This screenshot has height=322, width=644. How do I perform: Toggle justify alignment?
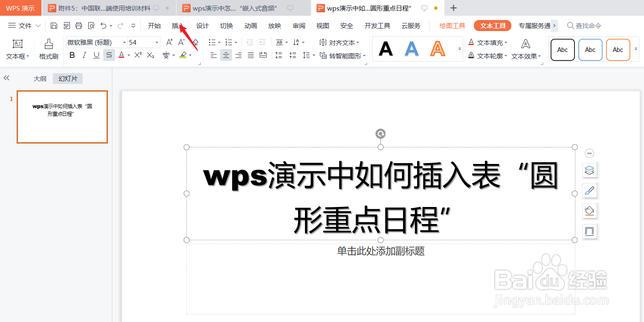click(251, 55)
